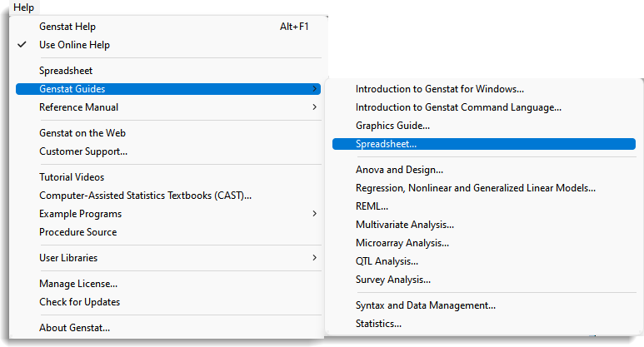
Task: Toggle the Use Online Help option
Action: click(x=168, y=45)
